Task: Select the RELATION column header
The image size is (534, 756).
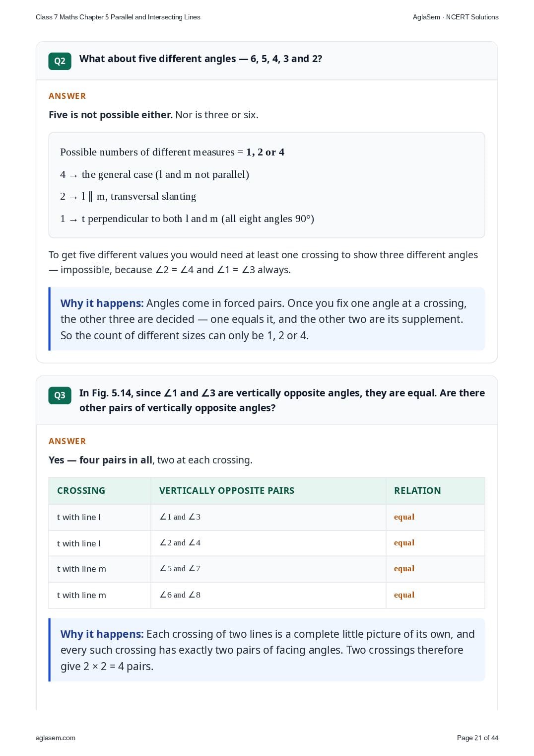Action: point(435,491)
